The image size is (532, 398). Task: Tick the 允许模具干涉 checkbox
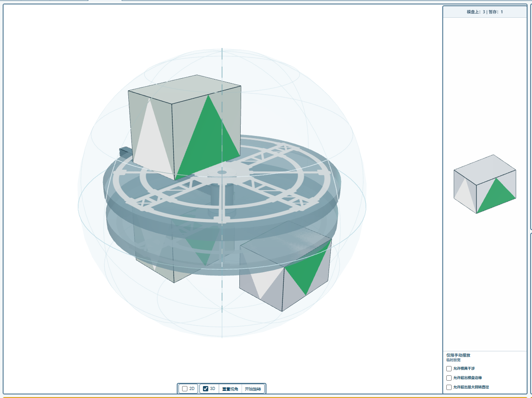[449, 369]
